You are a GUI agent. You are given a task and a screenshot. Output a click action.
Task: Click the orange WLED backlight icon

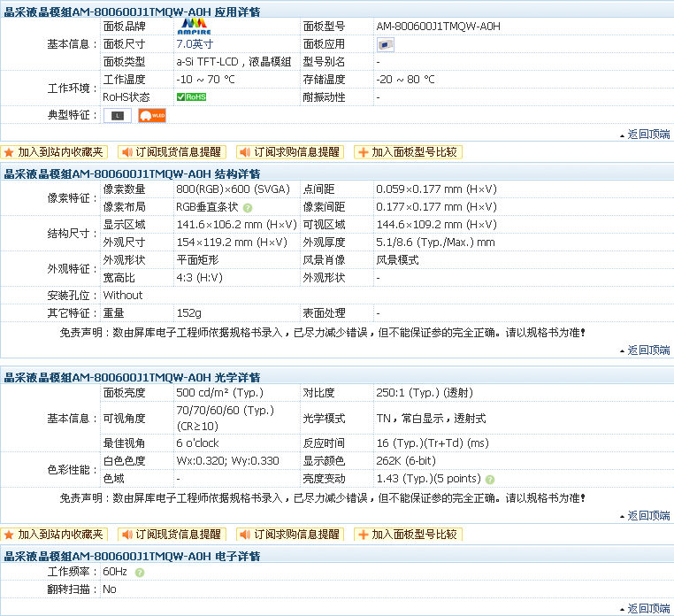152,115
